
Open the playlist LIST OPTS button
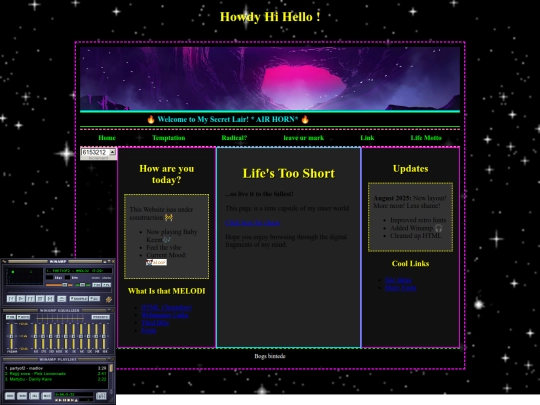(101, 396)
